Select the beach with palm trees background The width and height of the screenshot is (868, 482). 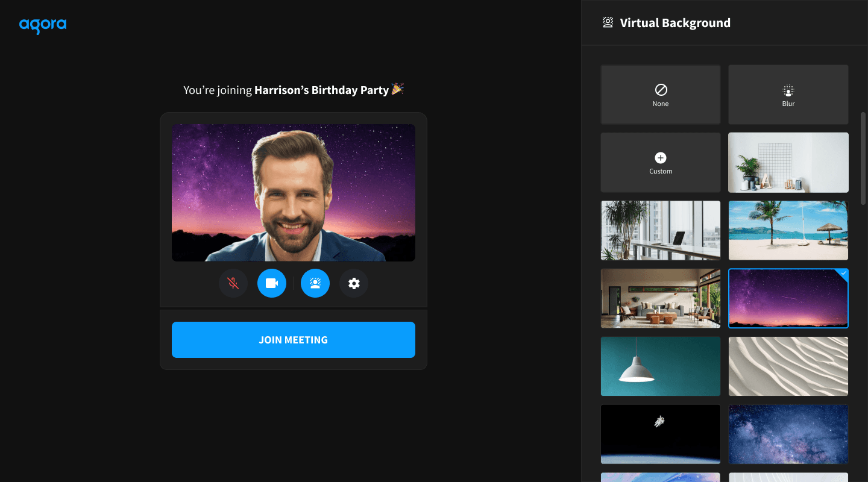788,230
